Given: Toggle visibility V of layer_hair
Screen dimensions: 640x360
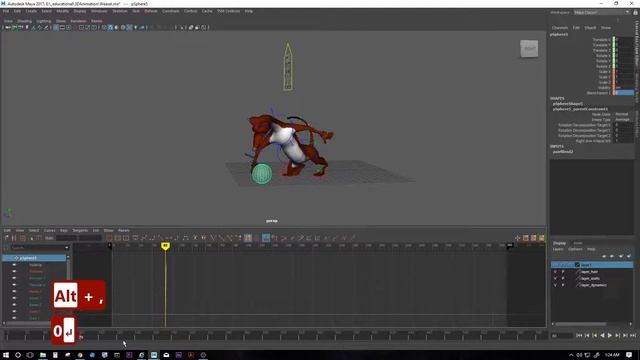Looking at the screenshot, I should [x=555, y=271].
